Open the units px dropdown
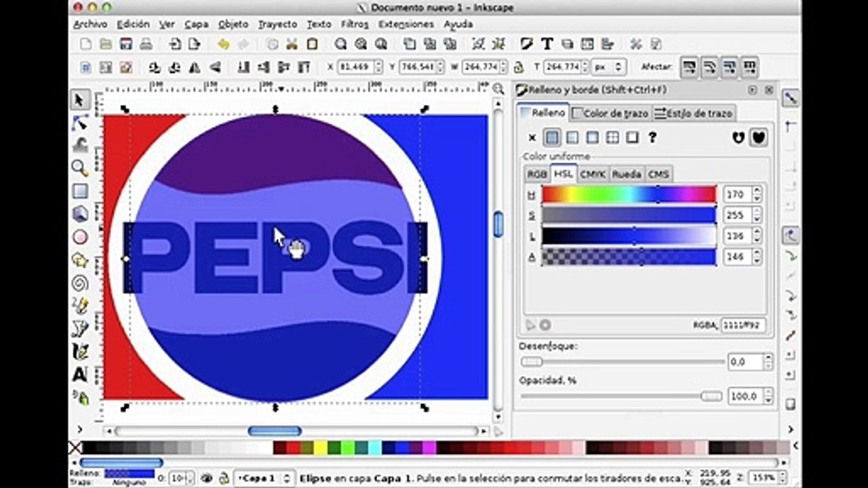The width and height of the screenshot is (868, 488). click(608, 67)
